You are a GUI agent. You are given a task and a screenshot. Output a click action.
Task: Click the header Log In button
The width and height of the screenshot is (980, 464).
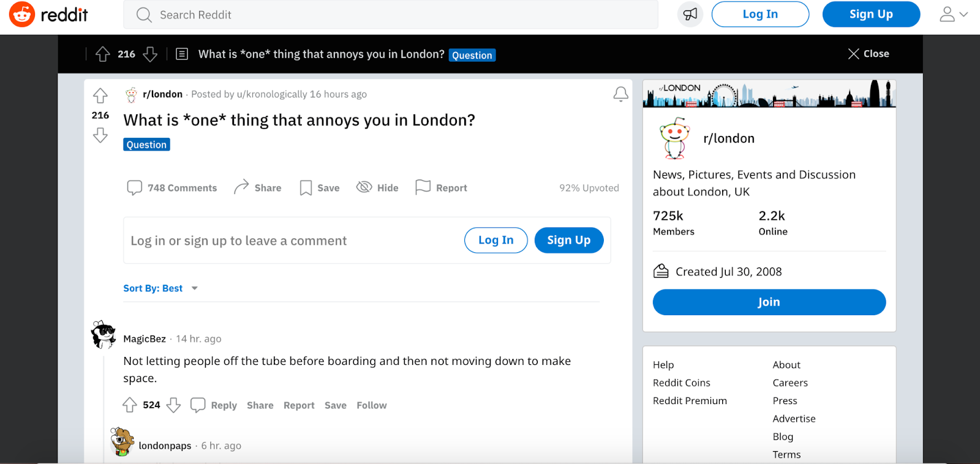[x=760, y=14]
